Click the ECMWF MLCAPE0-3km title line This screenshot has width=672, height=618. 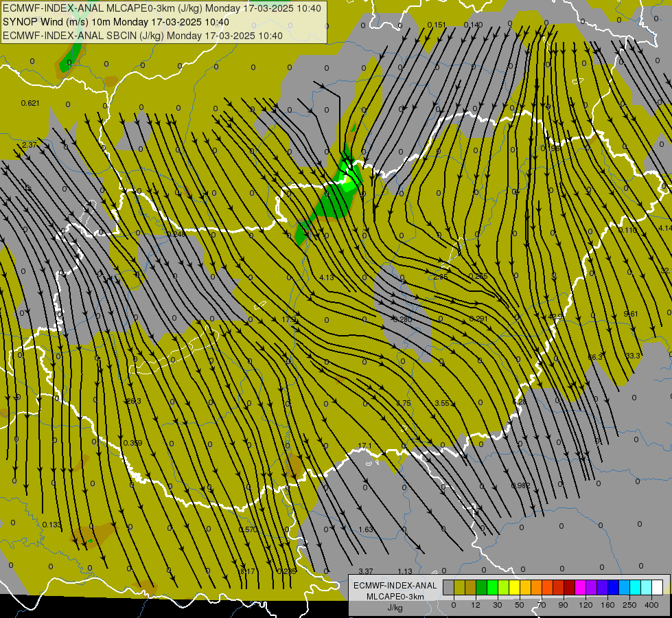coord(161,8)
